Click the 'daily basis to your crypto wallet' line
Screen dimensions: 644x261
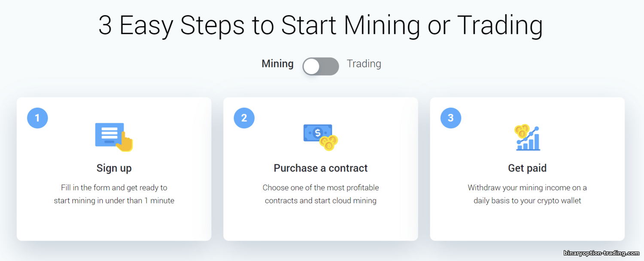527,200
